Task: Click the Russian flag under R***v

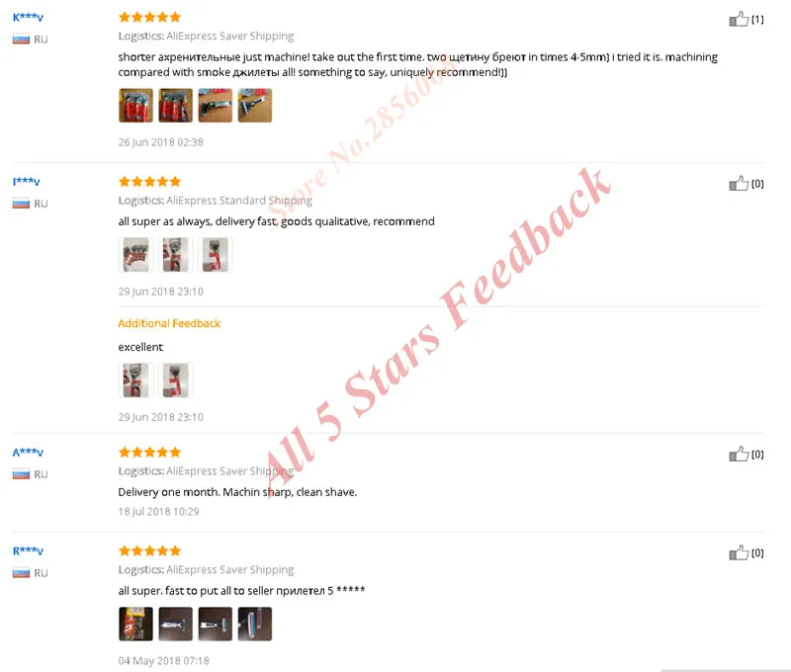Action: tap(21, 573)
